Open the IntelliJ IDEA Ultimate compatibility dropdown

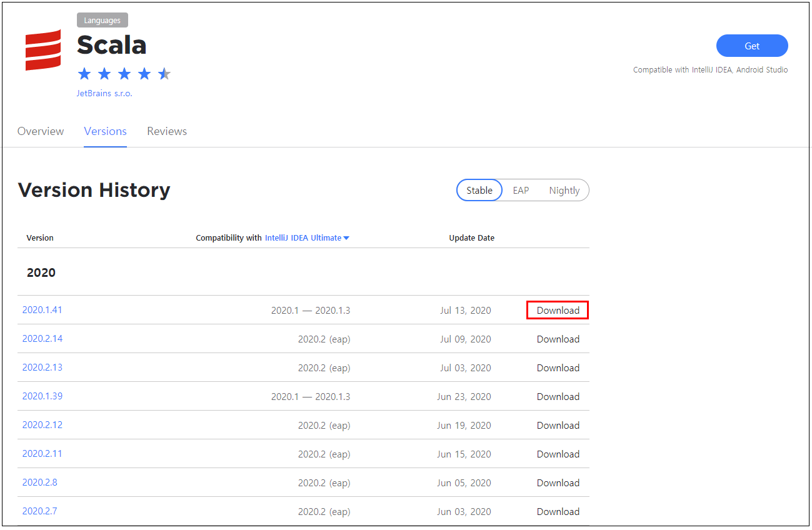click(x=307, y=238)
